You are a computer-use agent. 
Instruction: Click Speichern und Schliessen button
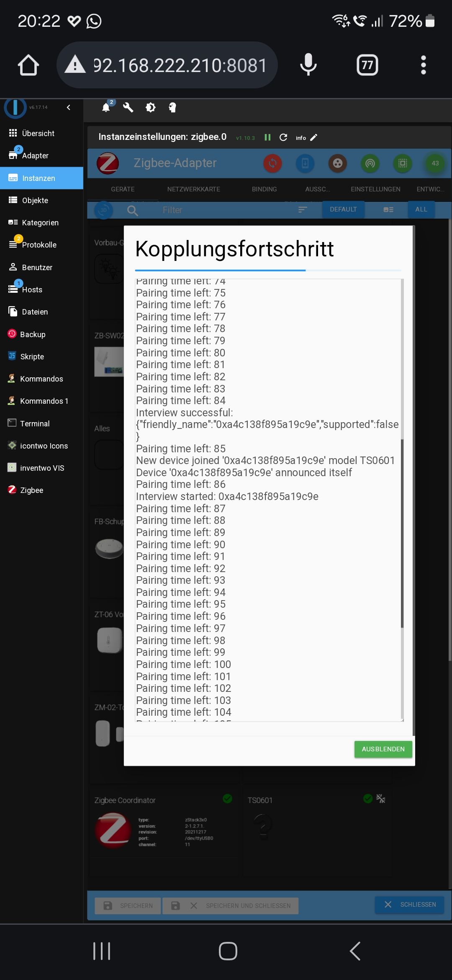point(231,905)
